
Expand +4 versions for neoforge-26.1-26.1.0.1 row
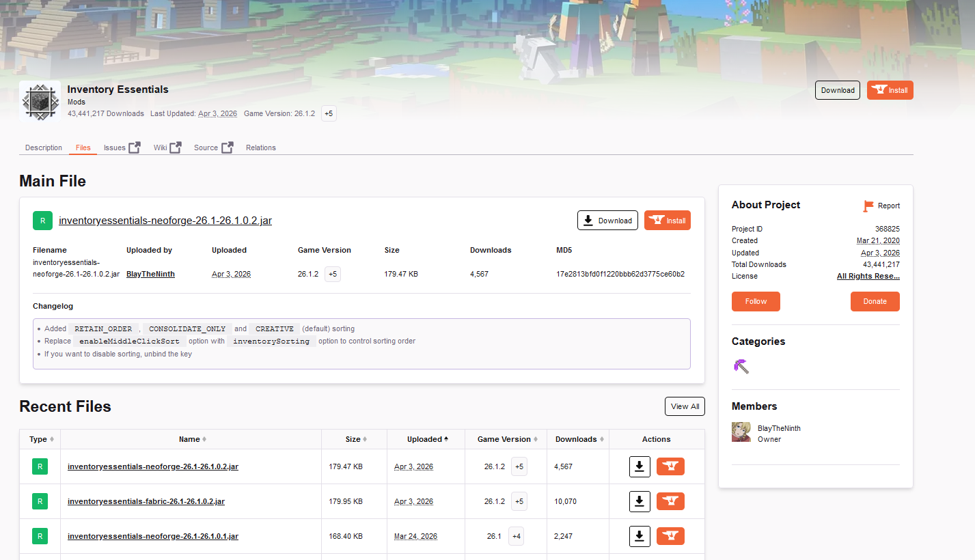517,536
